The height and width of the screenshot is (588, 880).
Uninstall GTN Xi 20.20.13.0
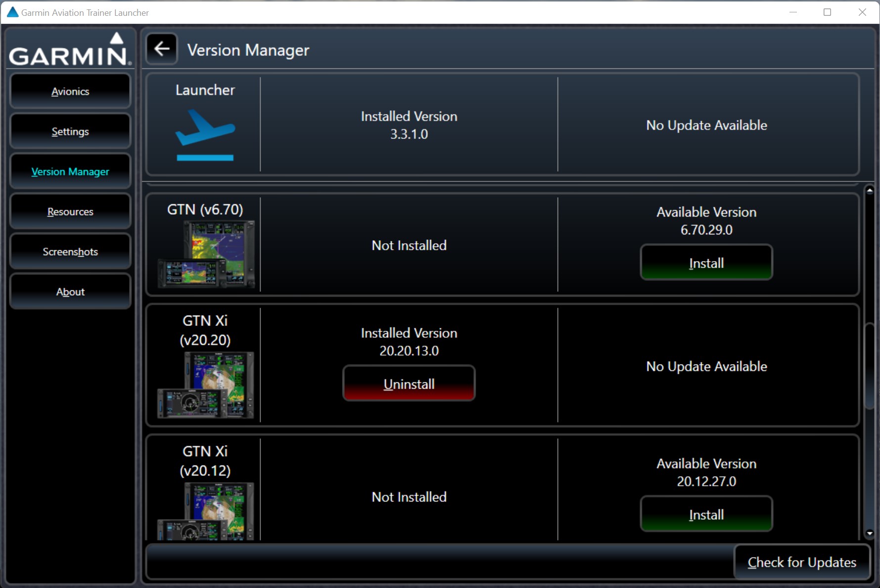click(409, 384)
